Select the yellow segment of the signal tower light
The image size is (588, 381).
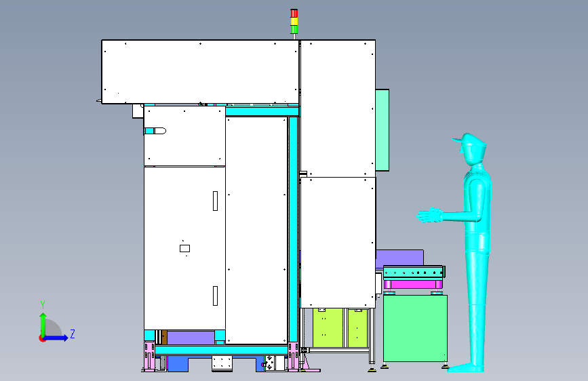pos(294,22)
